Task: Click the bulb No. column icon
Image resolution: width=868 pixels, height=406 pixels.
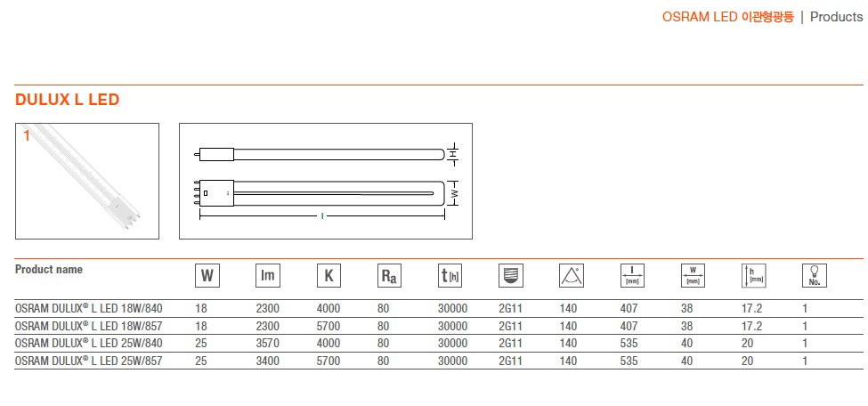Action: (815, 276)
